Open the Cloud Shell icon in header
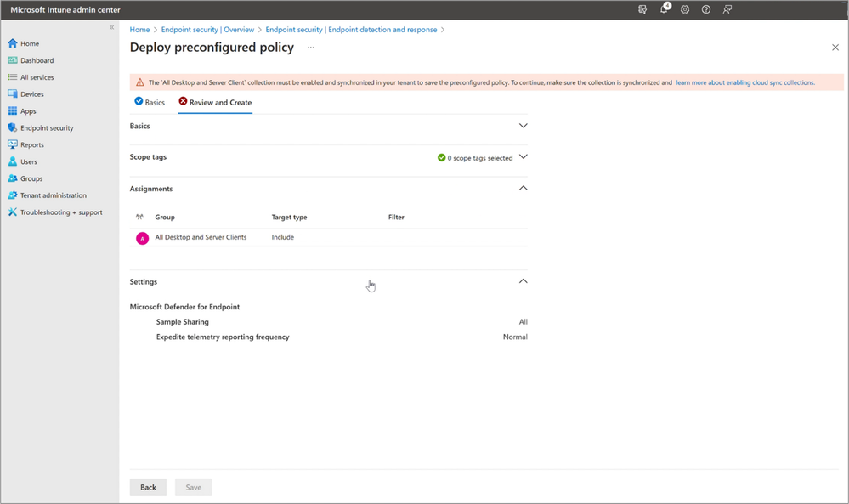The image size is (849, 504). click(642, 9)
